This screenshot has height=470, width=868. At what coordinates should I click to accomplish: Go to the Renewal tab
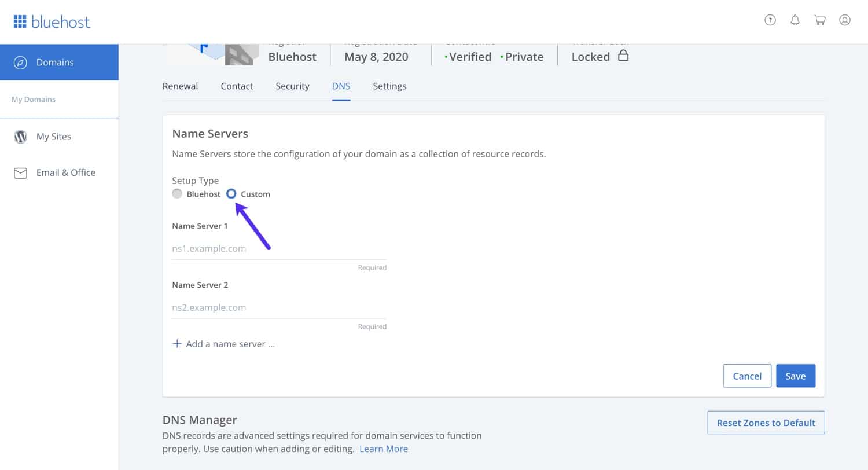(180, 86)
